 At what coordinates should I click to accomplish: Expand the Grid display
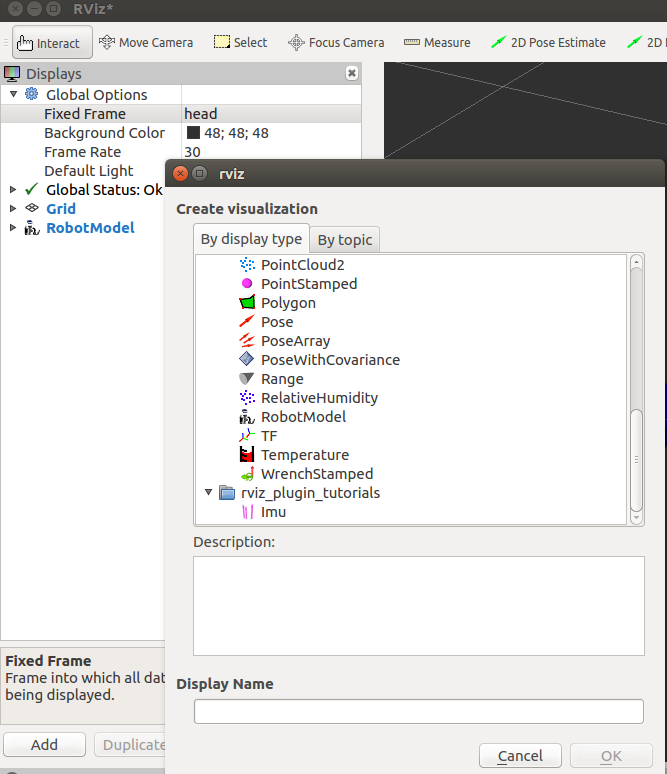click(13, 208)
